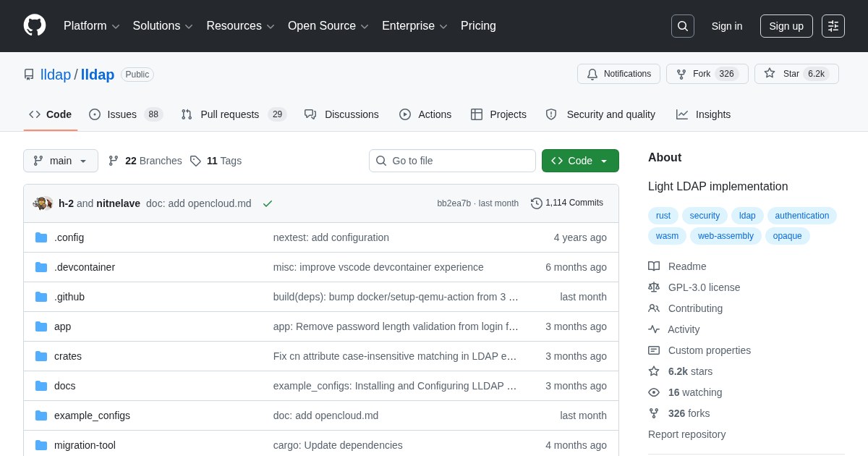Viewport: 868px width, 456px height.
Task: Click the docs folder icon
Action: tap(41, 386)
